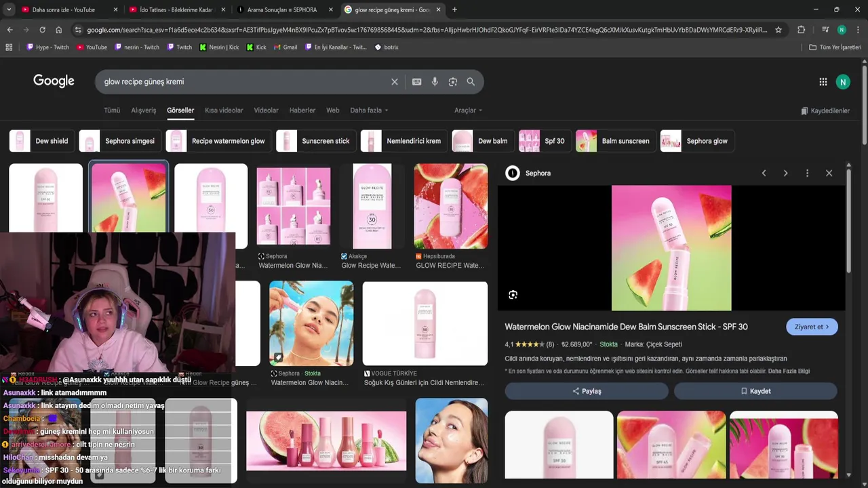Clear the Google search box text
Image resolution: width=868 pixels, height=488 pixels.
395,82
